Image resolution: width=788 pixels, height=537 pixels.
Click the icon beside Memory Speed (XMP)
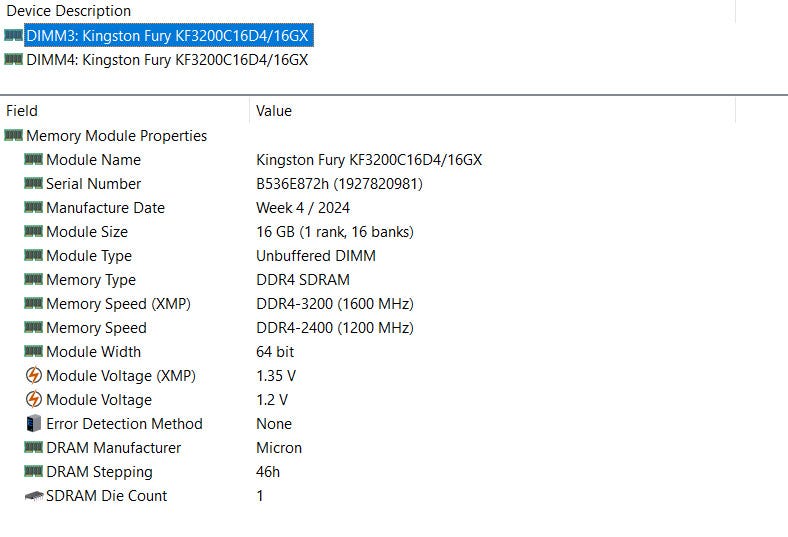(x=33, y=303)
